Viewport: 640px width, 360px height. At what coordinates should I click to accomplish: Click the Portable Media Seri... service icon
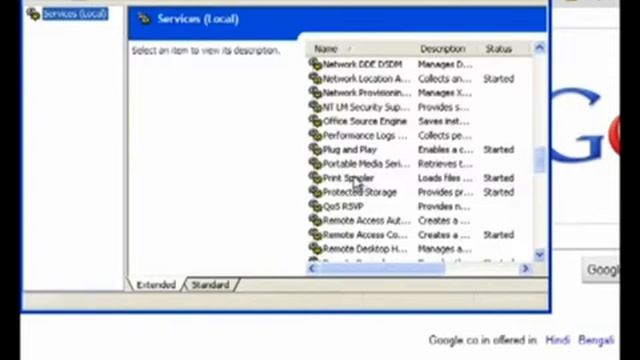tap(315, 164)
